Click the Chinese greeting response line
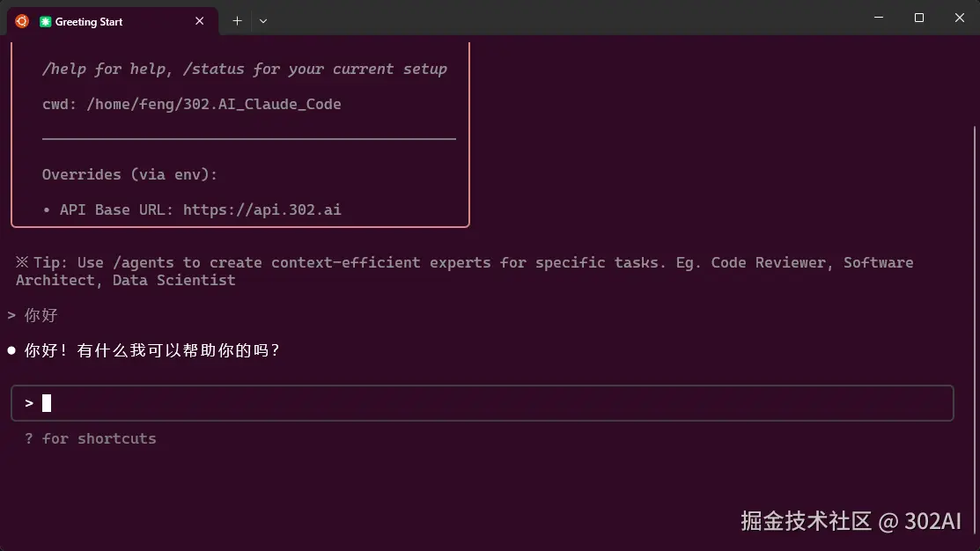 coord(151,350)
